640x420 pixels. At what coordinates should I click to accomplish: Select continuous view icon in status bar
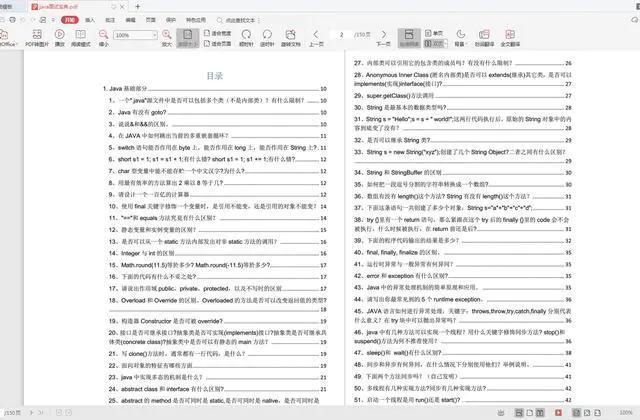pos(519,413)
